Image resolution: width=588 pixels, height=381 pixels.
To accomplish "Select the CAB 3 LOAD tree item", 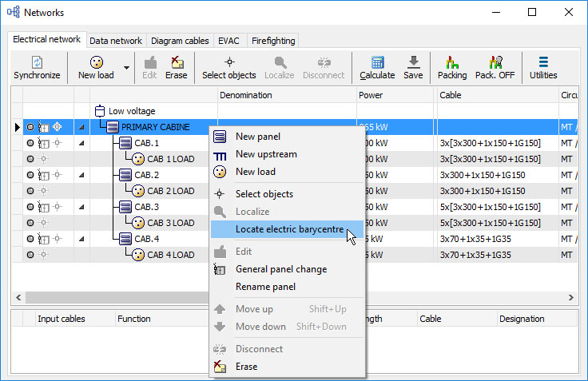I will [170, 223].
